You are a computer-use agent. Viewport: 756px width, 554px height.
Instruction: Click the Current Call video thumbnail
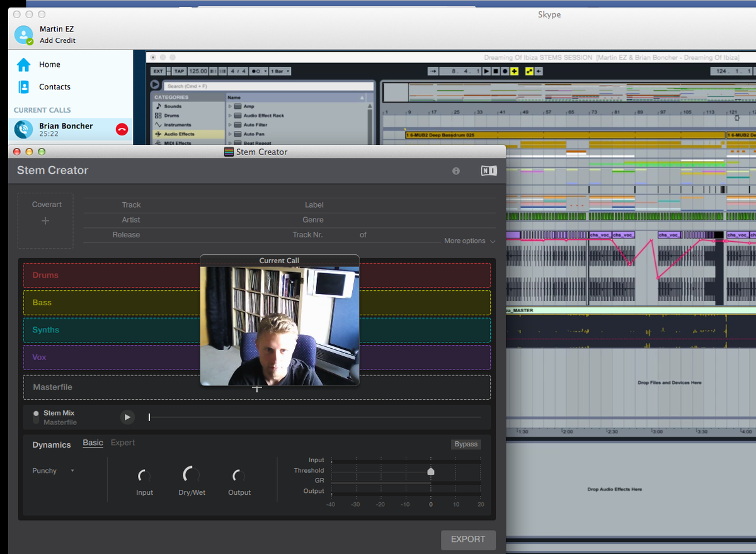[280, 325]
